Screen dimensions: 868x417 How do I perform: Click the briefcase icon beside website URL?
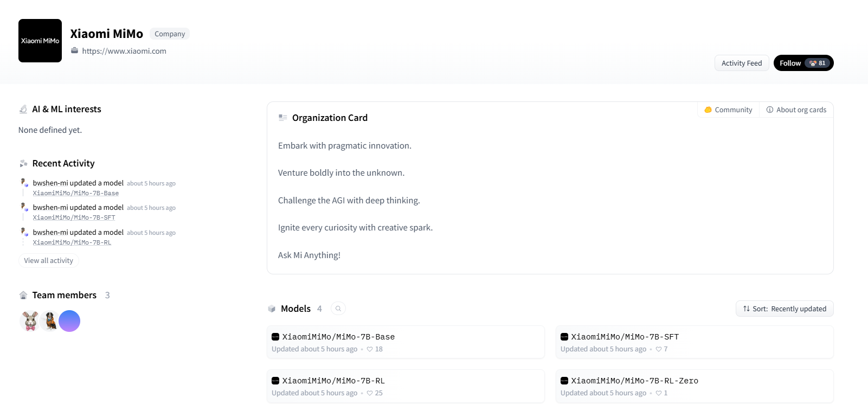coord(75,50)
